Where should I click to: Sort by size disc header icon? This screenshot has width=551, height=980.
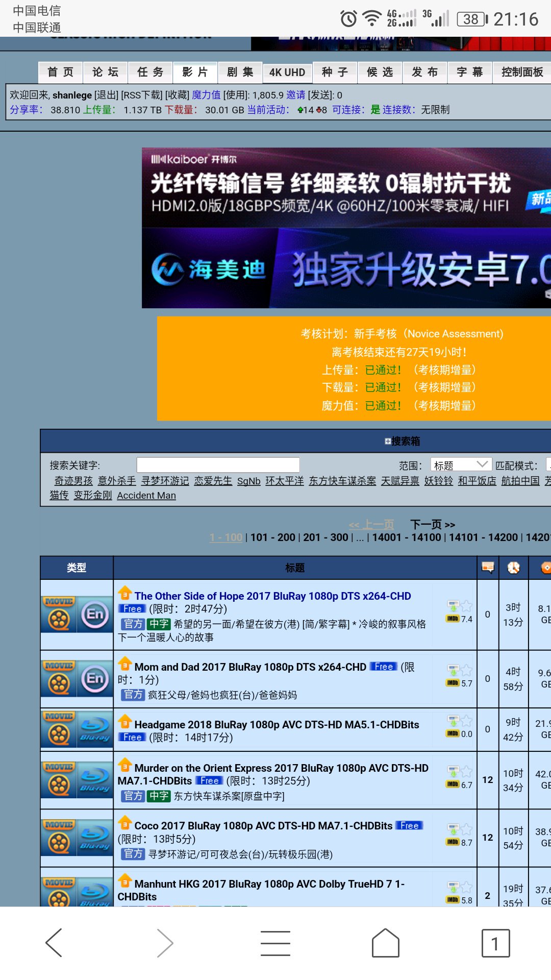point(546,567)
